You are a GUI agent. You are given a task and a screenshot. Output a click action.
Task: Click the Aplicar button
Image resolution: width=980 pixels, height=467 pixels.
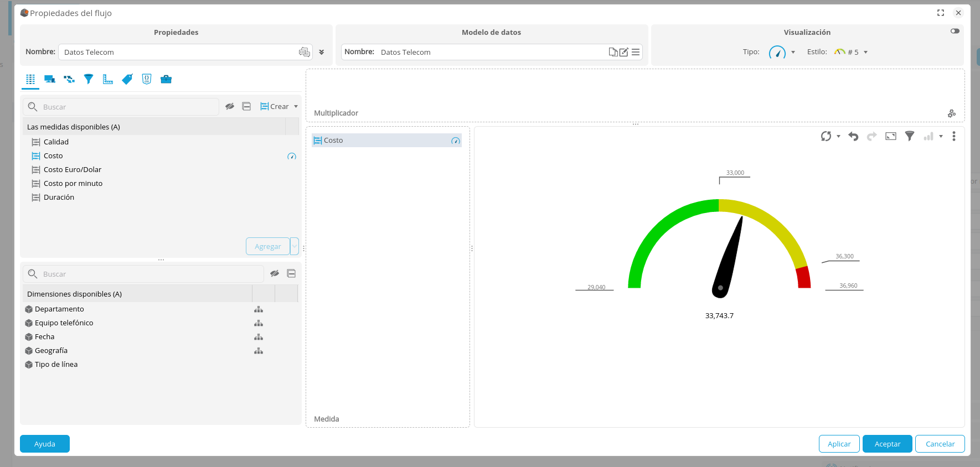pos(839,444)
